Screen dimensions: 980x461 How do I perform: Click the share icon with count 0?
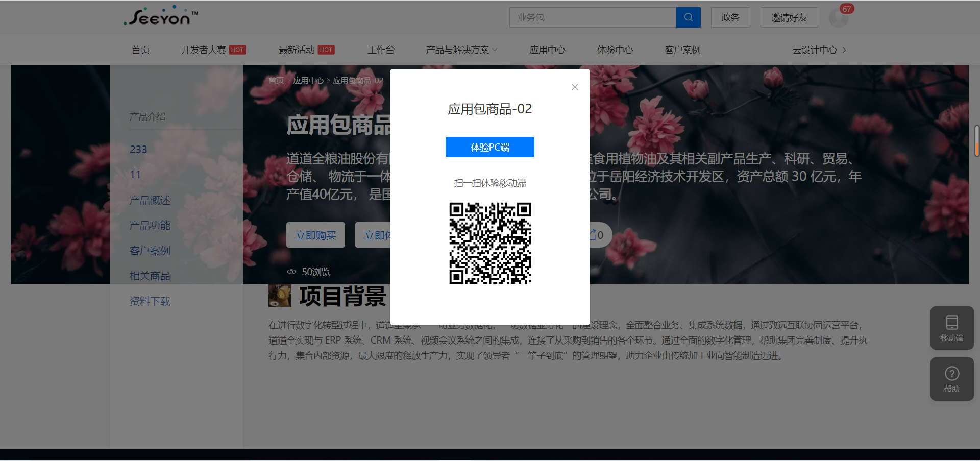[597, 235]
